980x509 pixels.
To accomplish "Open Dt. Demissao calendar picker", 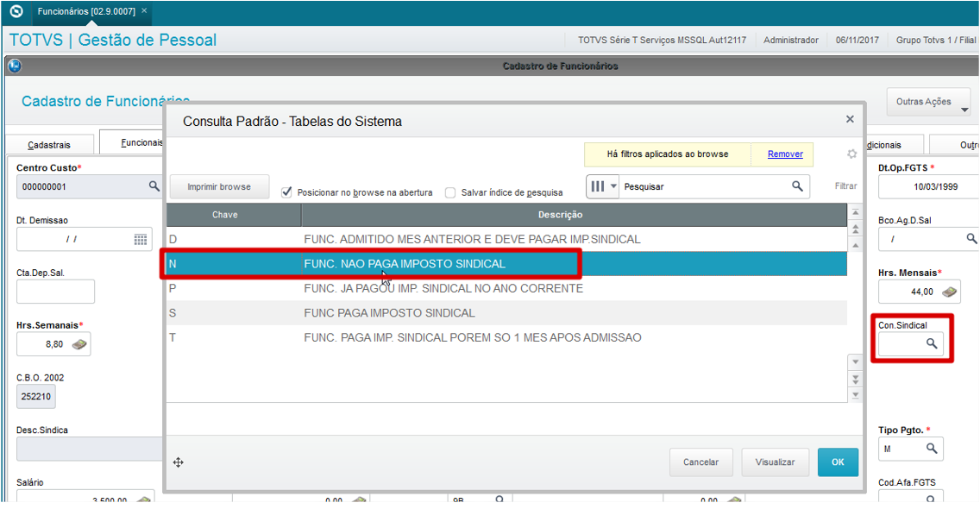I will [141, 240].
